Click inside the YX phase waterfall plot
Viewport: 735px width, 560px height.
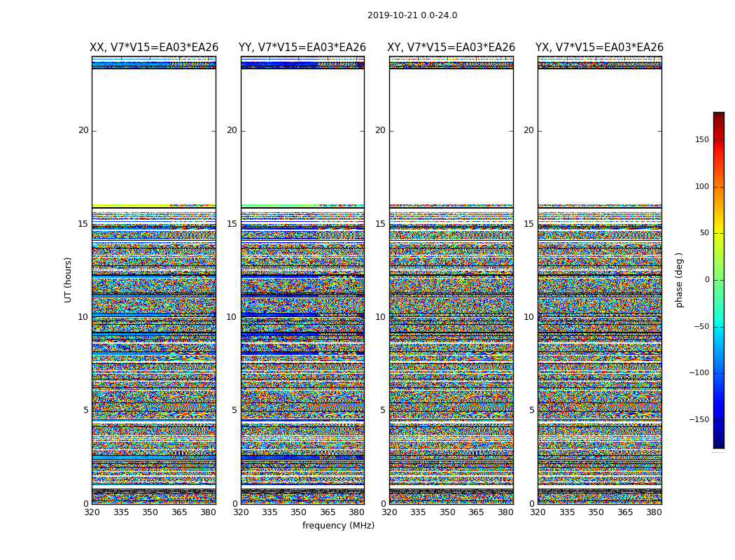pos(600,280)
